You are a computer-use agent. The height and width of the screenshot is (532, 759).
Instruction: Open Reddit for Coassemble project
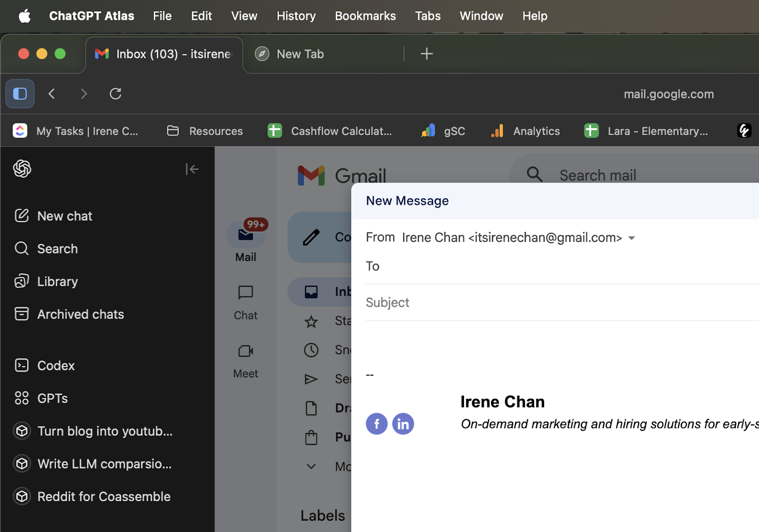click(92, 496)
